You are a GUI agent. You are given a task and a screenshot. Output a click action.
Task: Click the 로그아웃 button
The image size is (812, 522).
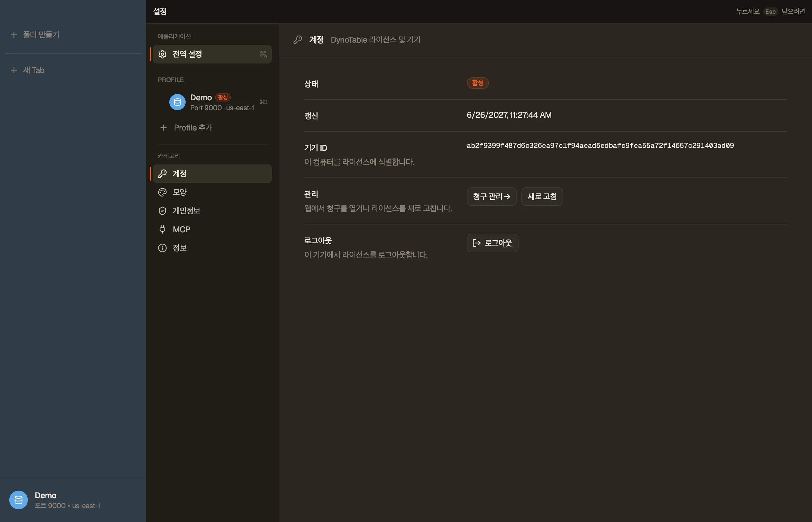tap(492, 243)
